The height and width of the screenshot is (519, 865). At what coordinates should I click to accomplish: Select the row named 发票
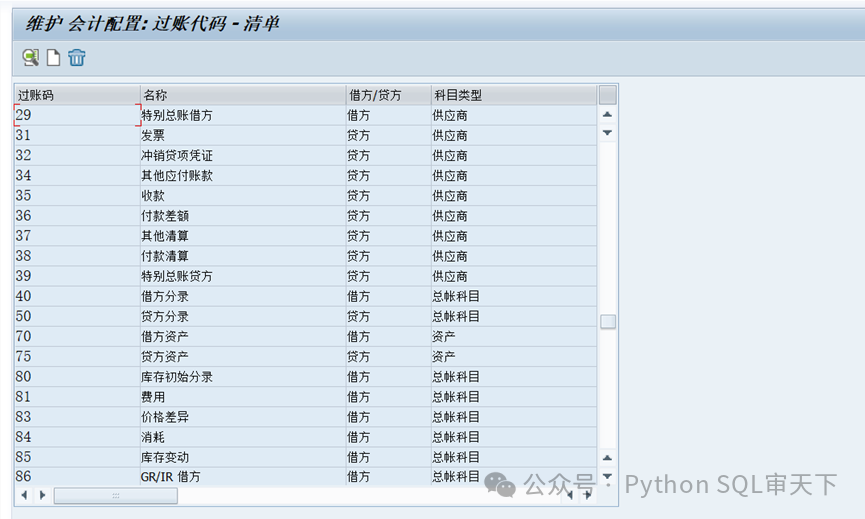[x=242, y=136]
